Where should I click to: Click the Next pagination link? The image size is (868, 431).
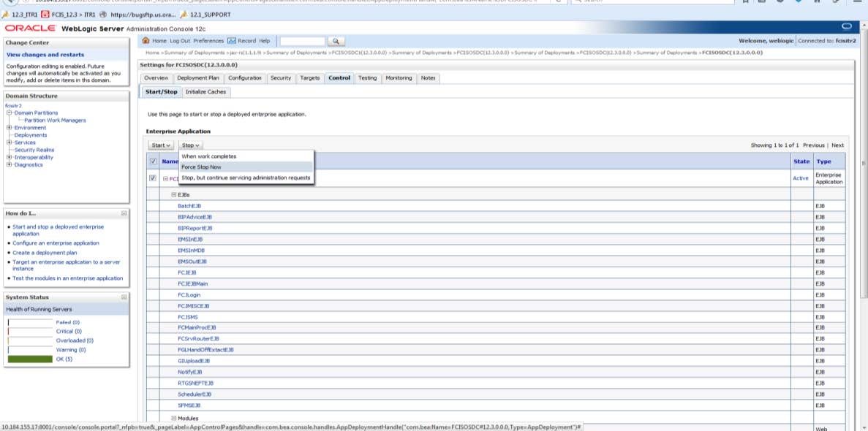pos(837,145)
